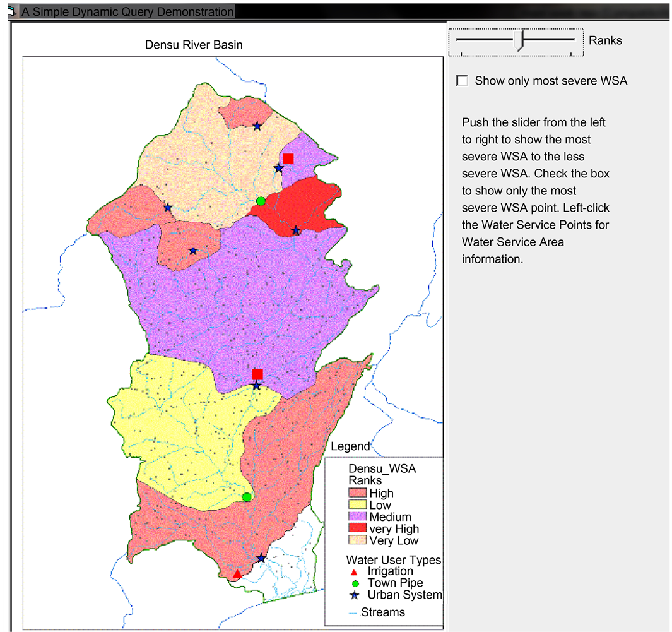Click the red Irrigation triangle on the map
Image resolution: width=672 pixels, height=632 pixels.
237,574
